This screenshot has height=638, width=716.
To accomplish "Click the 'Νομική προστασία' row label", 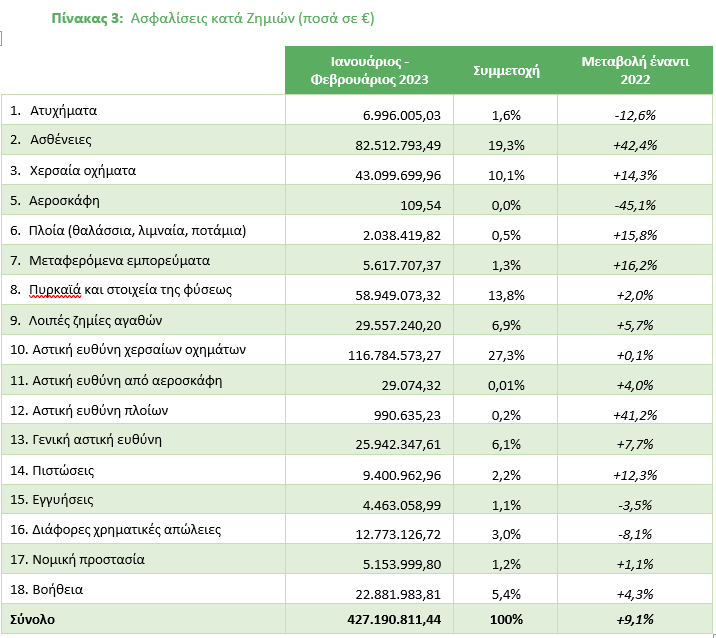I will (87, 559).
